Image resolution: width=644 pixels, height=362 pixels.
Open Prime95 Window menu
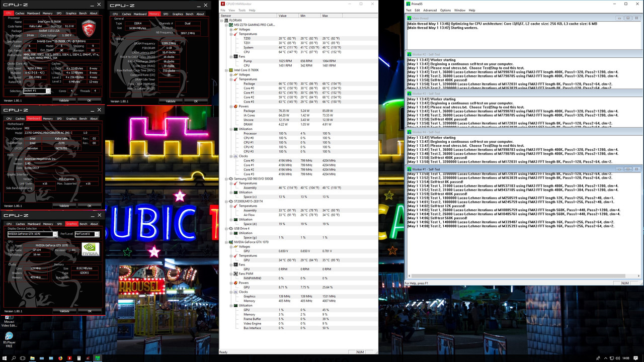tap(460, 10)
